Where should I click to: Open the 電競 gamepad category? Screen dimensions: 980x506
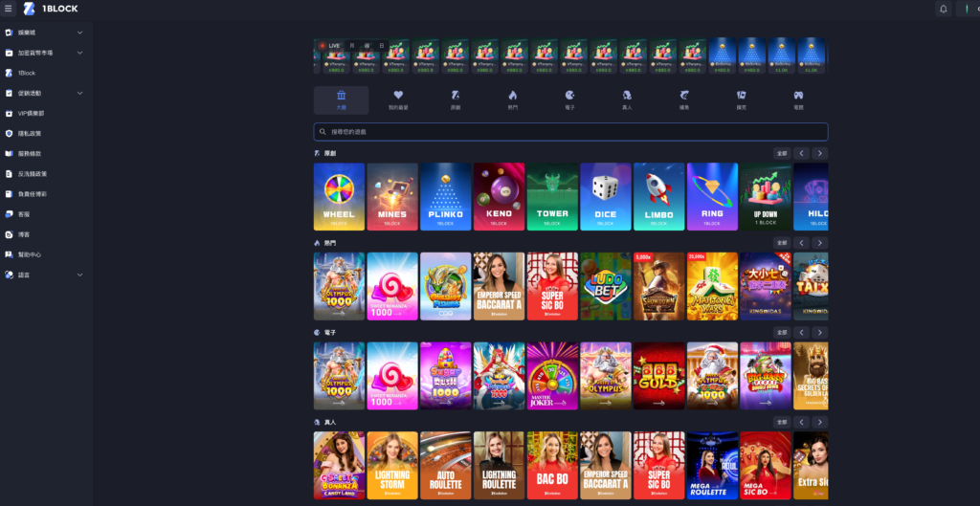[798, 99]
